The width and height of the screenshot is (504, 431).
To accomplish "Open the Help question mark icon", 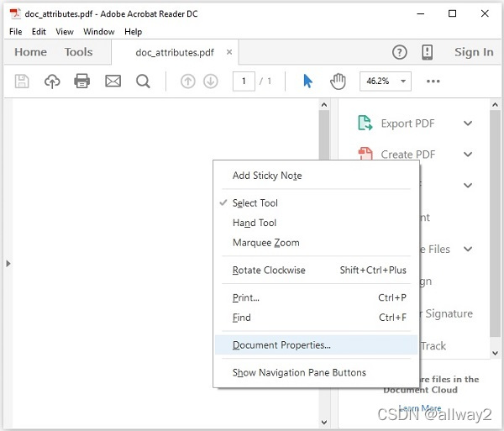I will [x=400, y=52].
